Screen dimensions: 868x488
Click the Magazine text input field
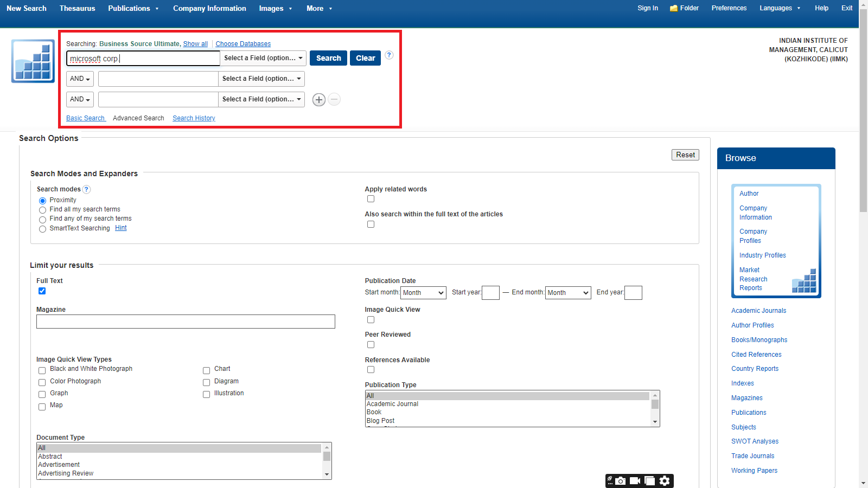pyautogui.click(x=186, y=322)
